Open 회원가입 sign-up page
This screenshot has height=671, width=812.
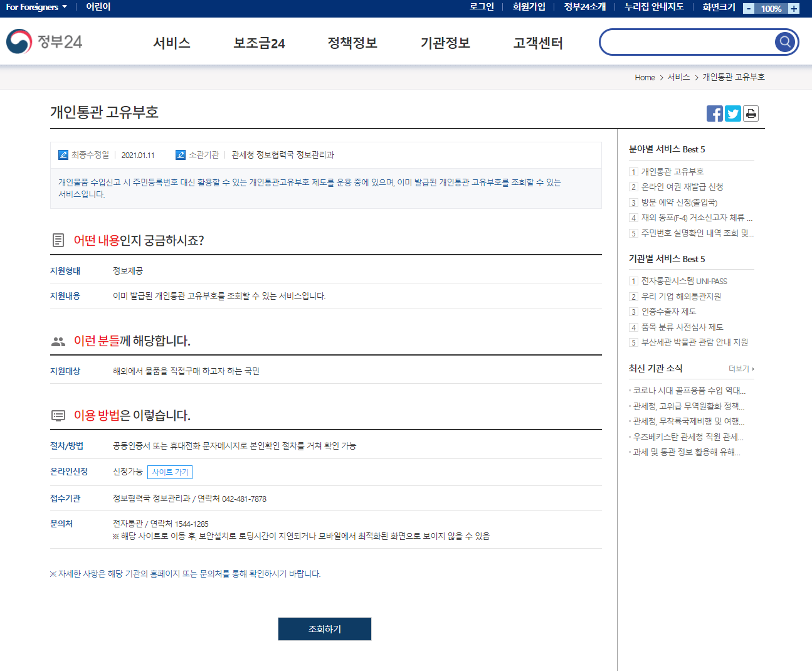pos(529,7)
